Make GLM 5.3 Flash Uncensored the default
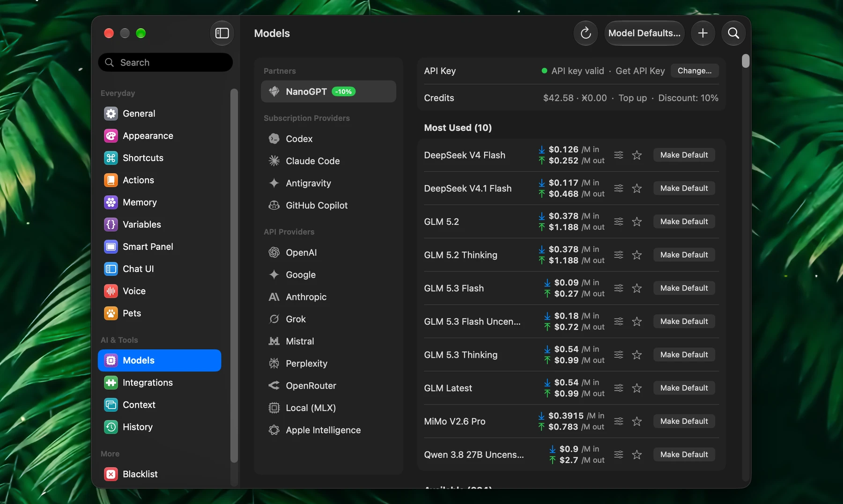The image size is (843, 504). pos(684,321)
